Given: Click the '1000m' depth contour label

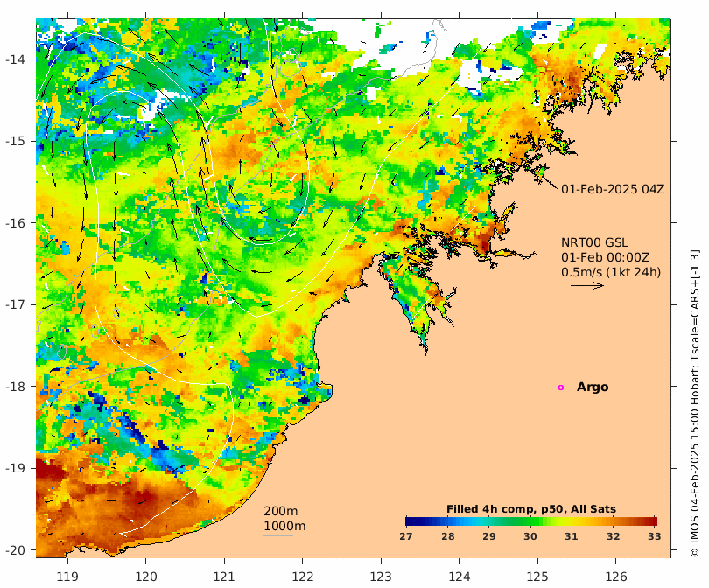Looking at the screenshot, I should 284,526.
